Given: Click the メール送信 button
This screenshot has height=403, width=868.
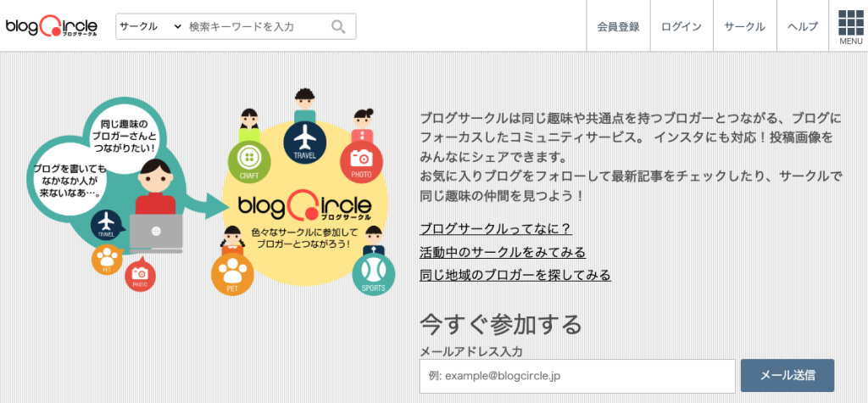Looking at the screenshot, I should (x=787, y=375).
